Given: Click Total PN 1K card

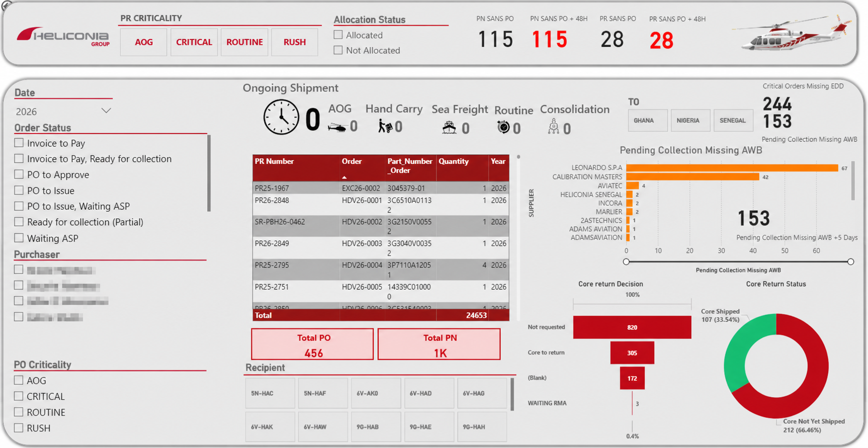Looking at the screenshot, I should pyautogui.click(x=439, y=344).
